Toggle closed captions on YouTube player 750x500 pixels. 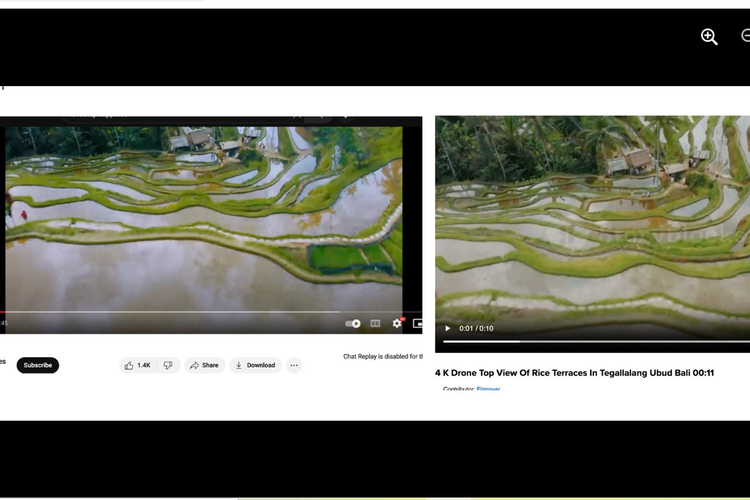click(x=375, y=323)
